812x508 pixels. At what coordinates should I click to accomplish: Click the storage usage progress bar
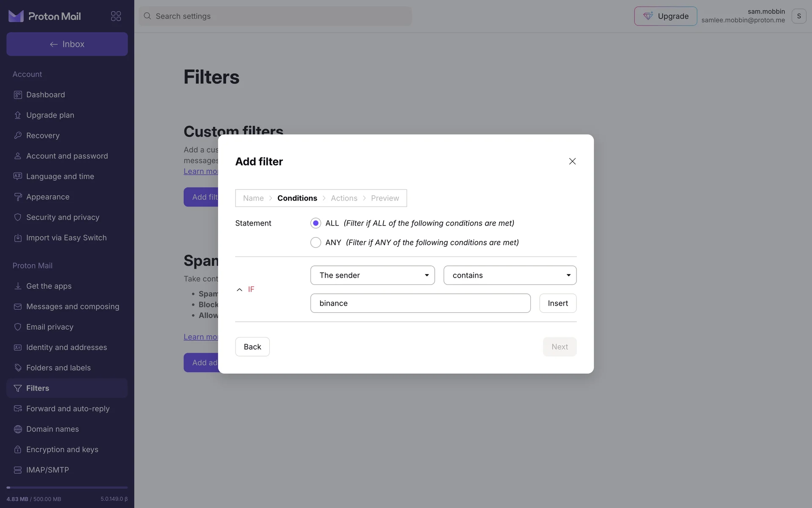click(67, 488)
